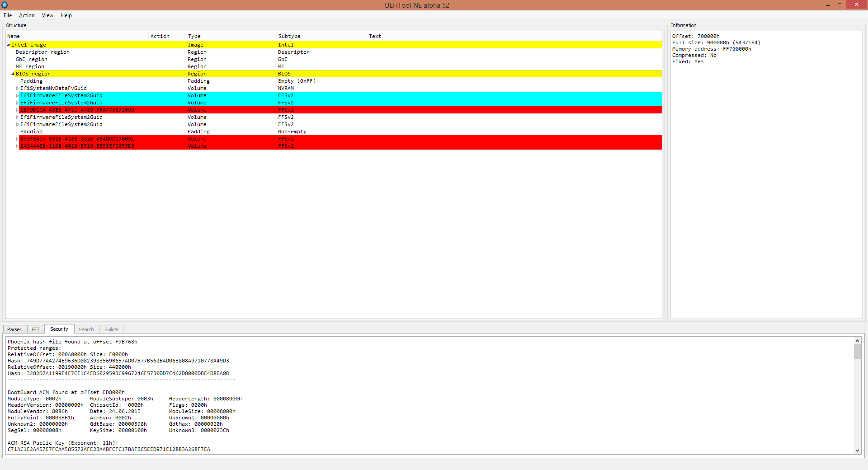
Task: Open the Help menu
Action: pyautogui.click(x=66, y=15)
